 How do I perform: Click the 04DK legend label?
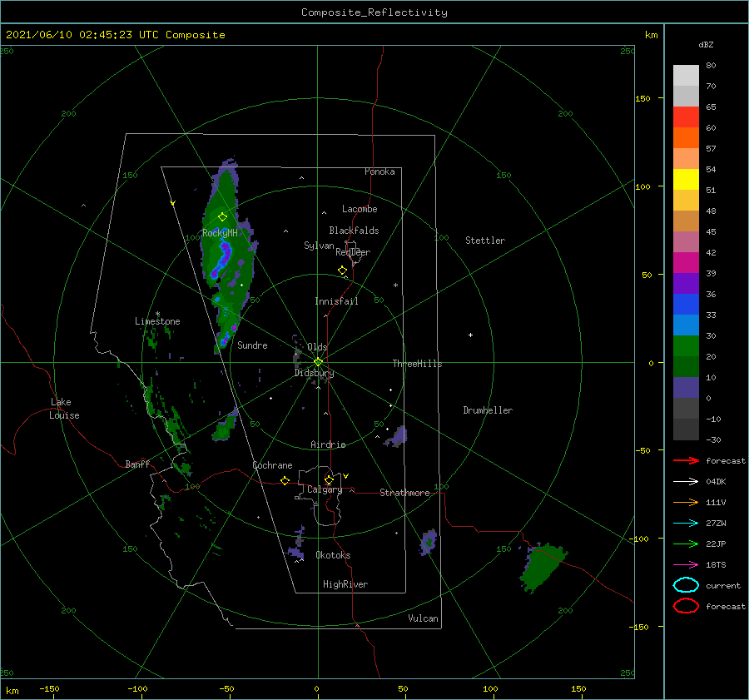(x=716, y=481)
